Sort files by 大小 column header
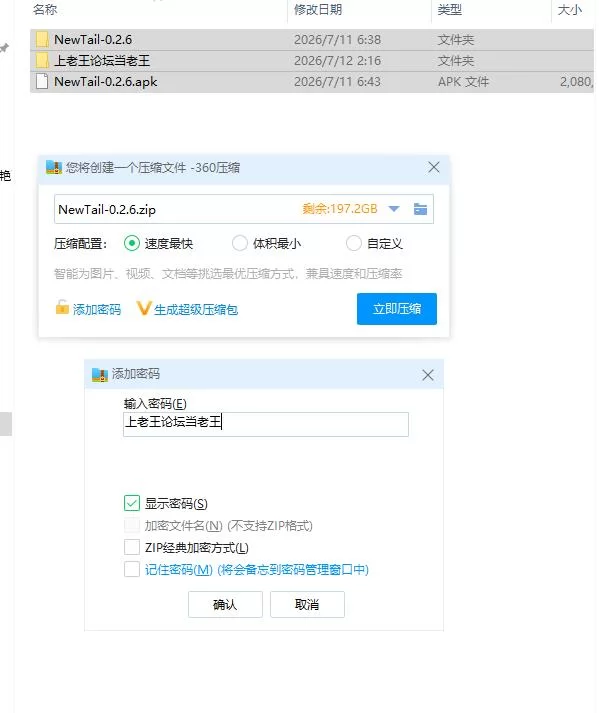This screenshot has width=599, height=713. pos(569,10)
